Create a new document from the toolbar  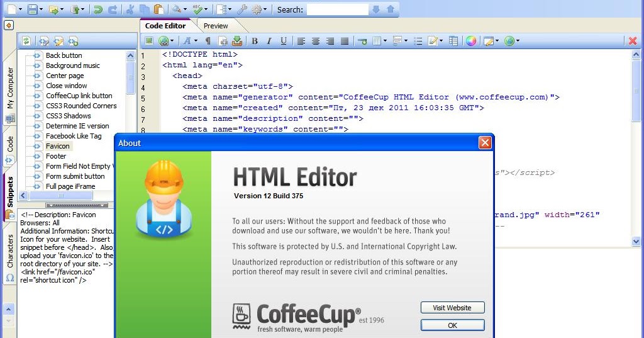[x=12, y=9]
